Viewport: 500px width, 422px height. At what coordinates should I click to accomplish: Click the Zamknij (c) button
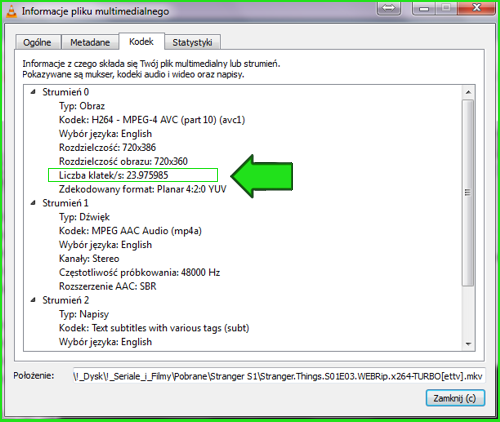coord(455,398)
